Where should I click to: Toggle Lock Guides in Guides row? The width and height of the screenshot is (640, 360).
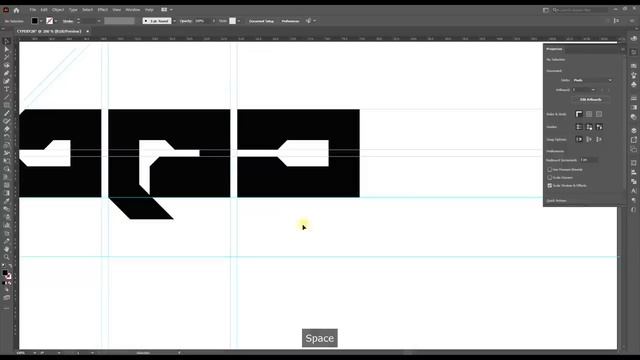[589, 127]
